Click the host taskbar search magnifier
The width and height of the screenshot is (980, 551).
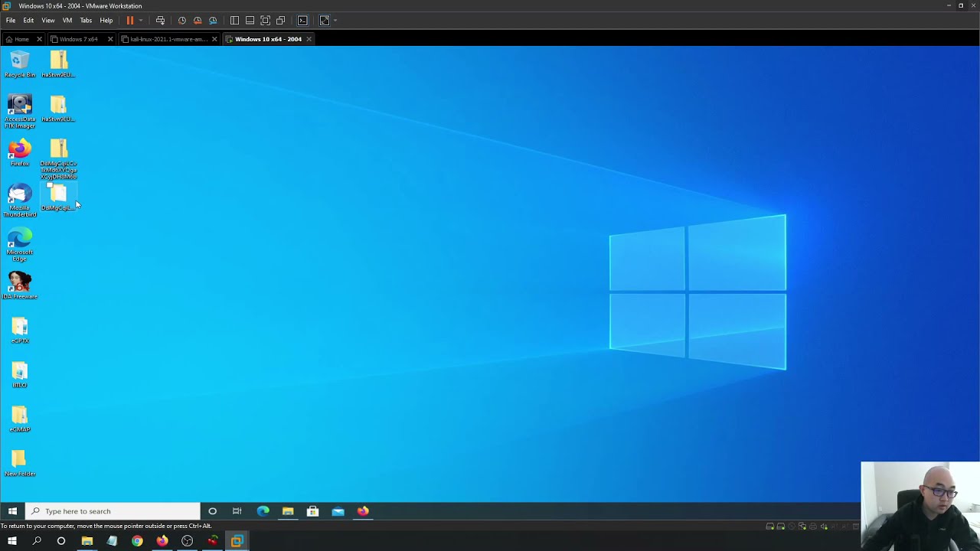click(37, 541)
